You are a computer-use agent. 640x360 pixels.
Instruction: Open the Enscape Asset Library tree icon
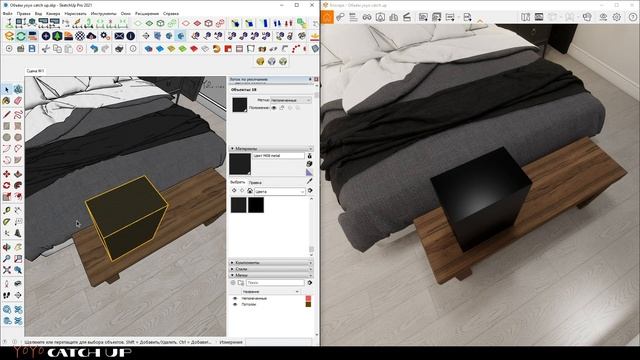point(57,36)
